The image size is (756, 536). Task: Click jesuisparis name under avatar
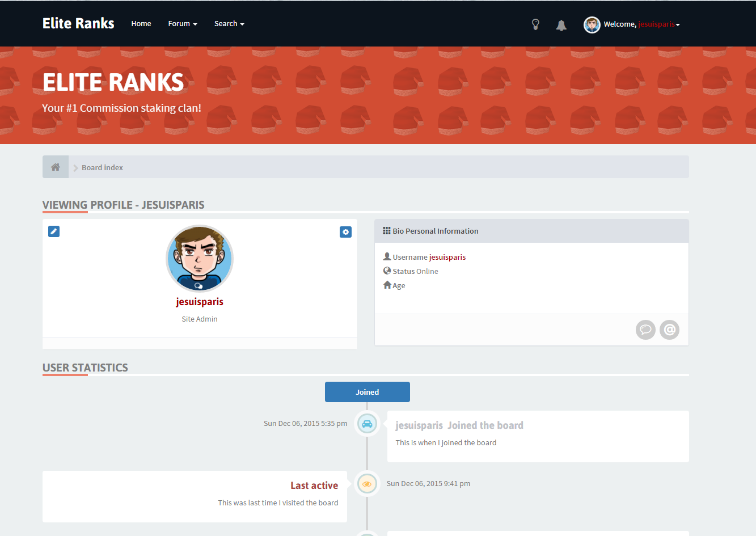(200, 302)
